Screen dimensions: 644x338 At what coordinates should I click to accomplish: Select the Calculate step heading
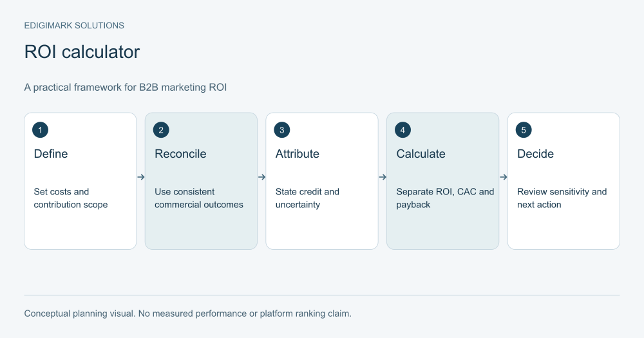(421, 154)
